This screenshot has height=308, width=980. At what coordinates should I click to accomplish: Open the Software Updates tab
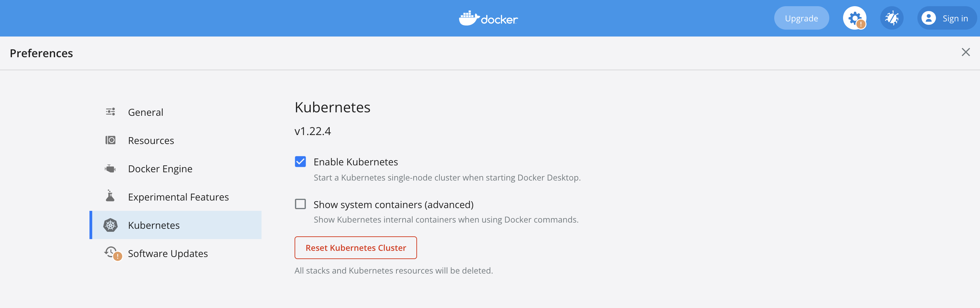click(175, 253)
